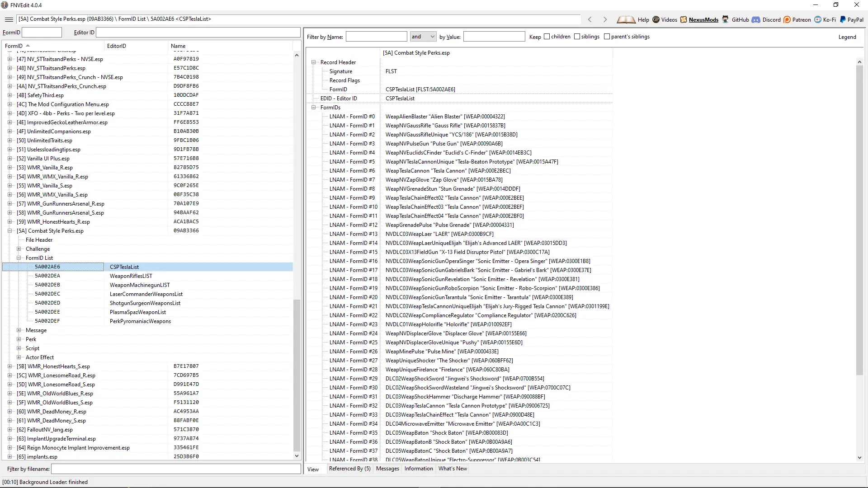
Task: Collapse the Record Header node
Action: (x=313, y=62)
